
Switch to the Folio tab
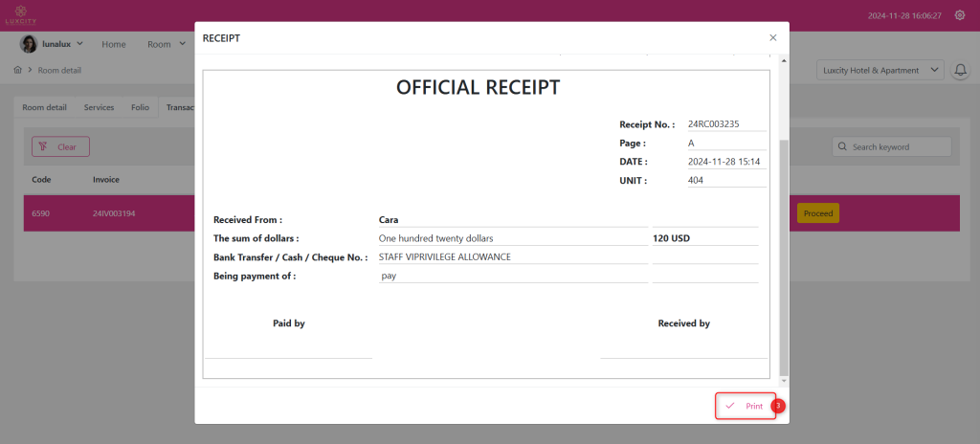pyautogui.click(x=140, y=108)
